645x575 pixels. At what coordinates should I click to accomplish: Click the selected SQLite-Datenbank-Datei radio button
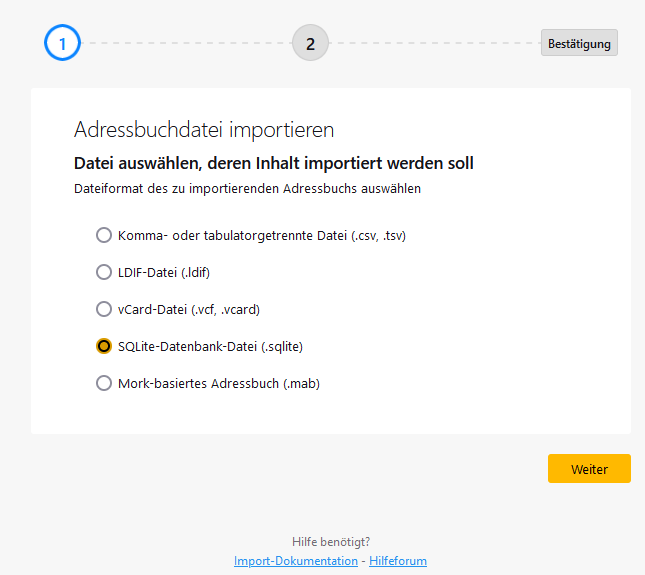[103, 346]
